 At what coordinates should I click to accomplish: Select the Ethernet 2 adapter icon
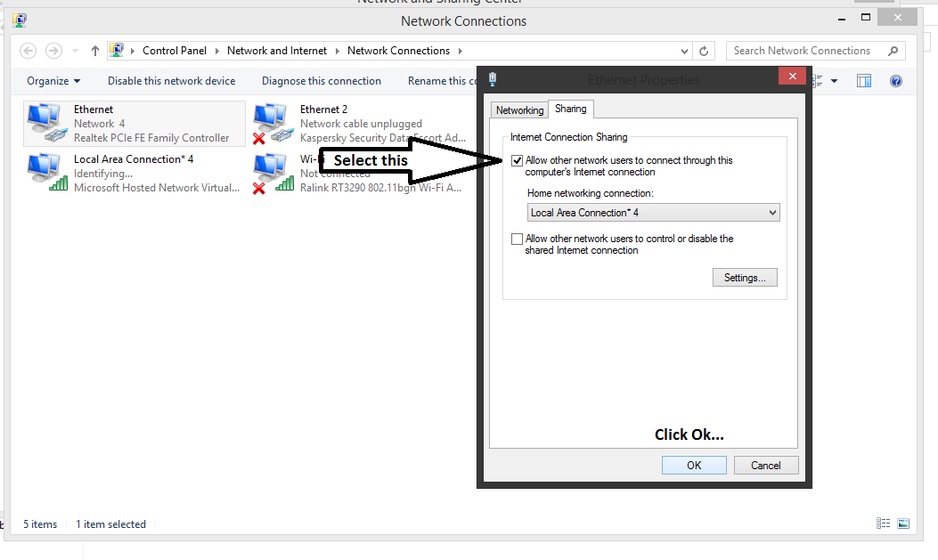click(273, 123)
